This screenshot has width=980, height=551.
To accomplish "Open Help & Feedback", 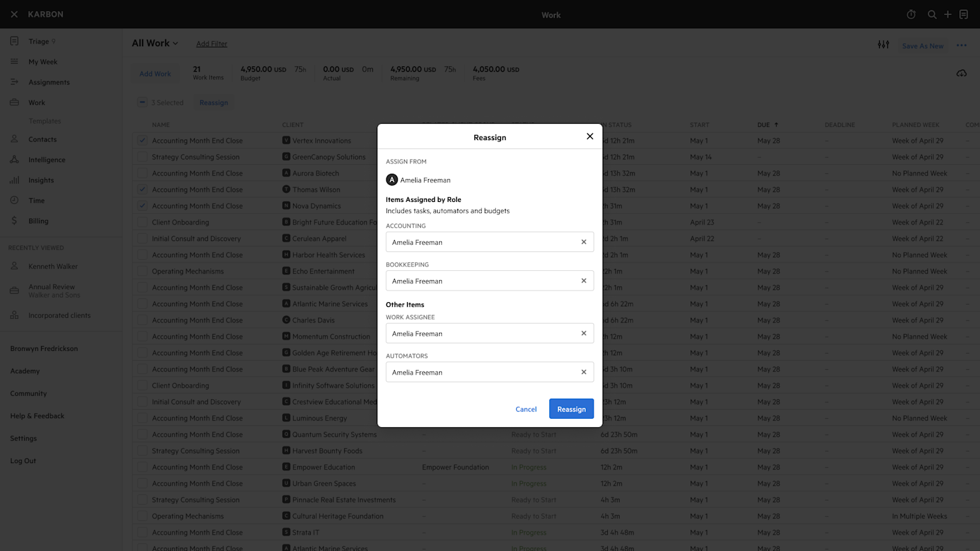I will click(37, 416).
